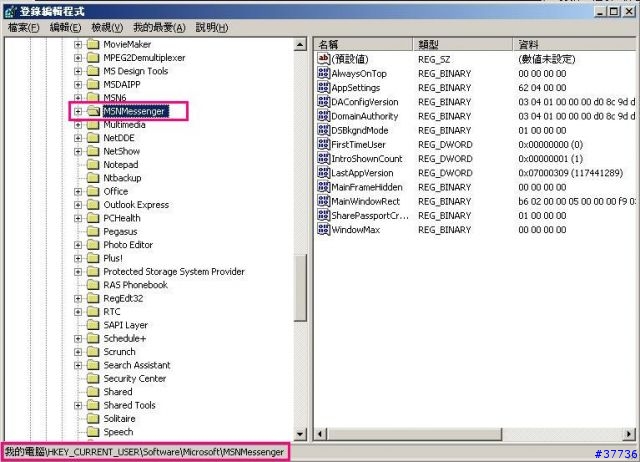Click the value pane horizontal scroll thumb

coord(414,434)
